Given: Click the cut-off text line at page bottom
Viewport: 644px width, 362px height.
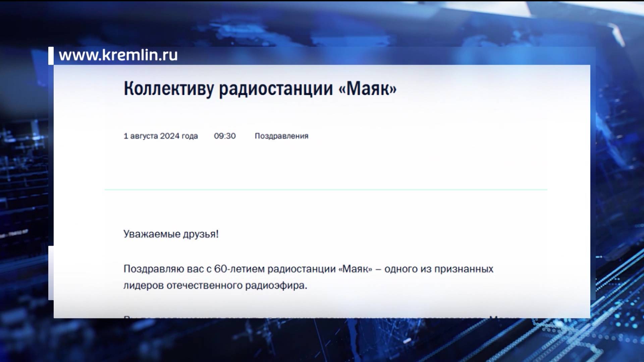Looking at the screenshot, I should click(321, 316).
